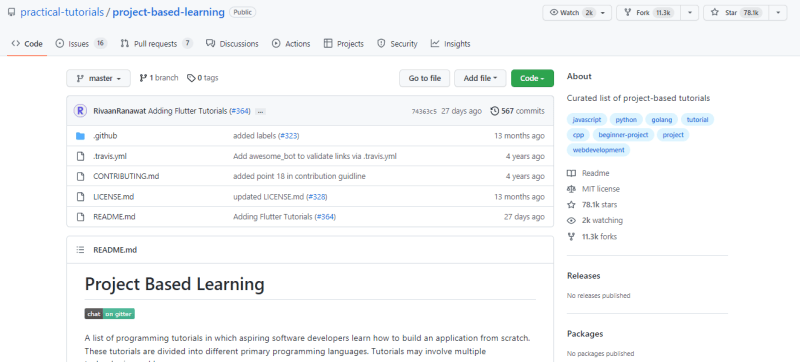Open the master branch dropdown
This screenshot has height=362, width=800.
coord(98,79)
